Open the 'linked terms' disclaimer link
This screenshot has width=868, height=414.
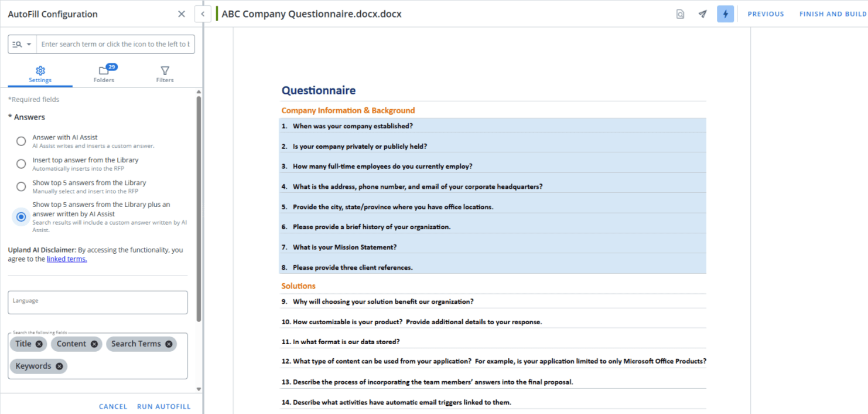point(66,259)
